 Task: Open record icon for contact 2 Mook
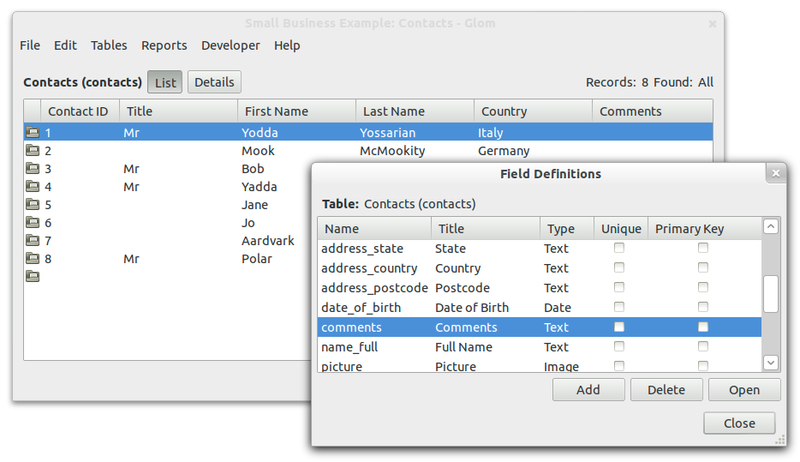pyautogui.click(x=33, y=150)
